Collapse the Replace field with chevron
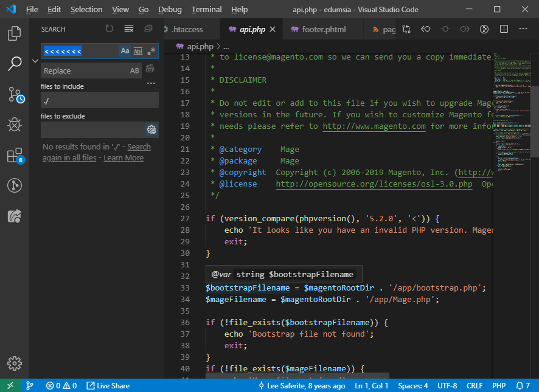This screenshot has width=539, height=392. [35, 61]
